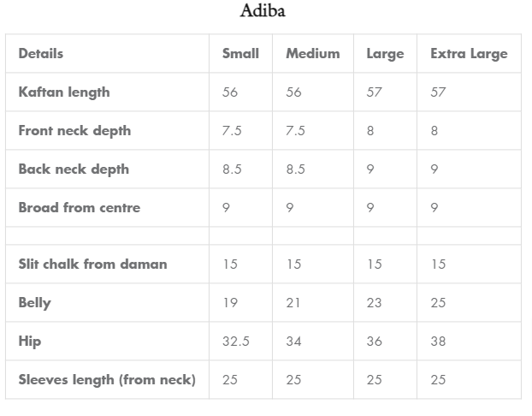Select the Kaftan length row label

click(64, 92)
